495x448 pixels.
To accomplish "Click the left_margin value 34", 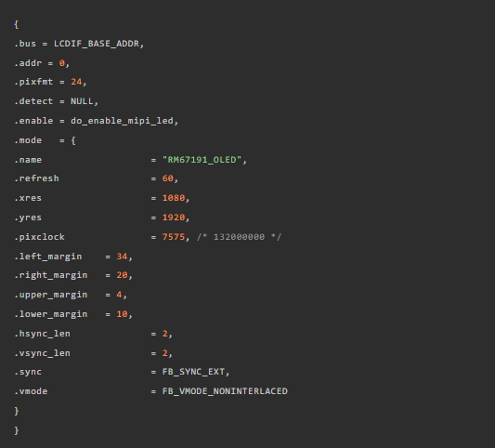I will tap(122, 257).
